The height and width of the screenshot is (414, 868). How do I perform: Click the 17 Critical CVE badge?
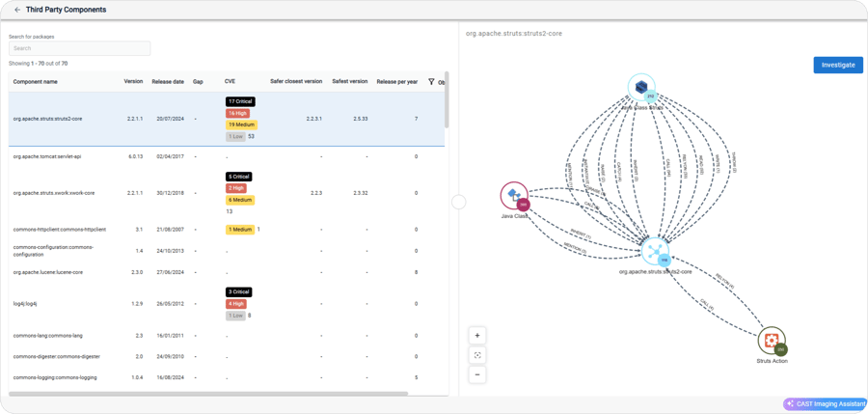pos(240,101)
